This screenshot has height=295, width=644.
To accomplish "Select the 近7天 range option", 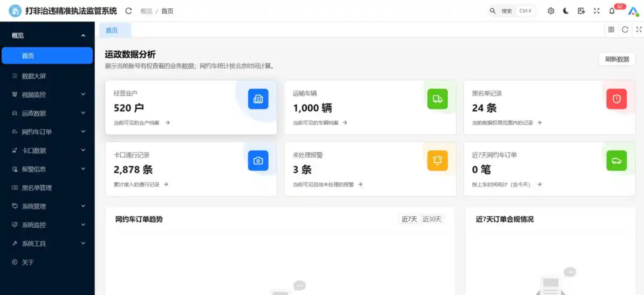I will coord(409,219).
